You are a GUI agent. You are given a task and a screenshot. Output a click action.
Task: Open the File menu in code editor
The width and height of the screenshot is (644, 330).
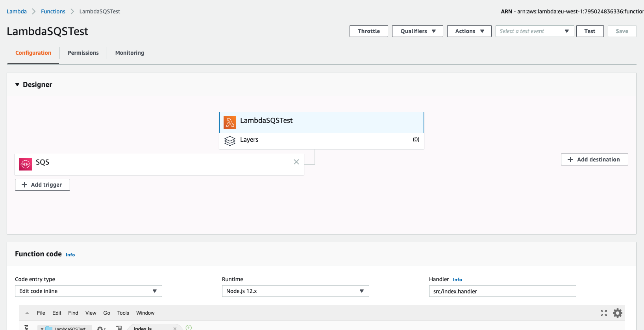point(41,313)
